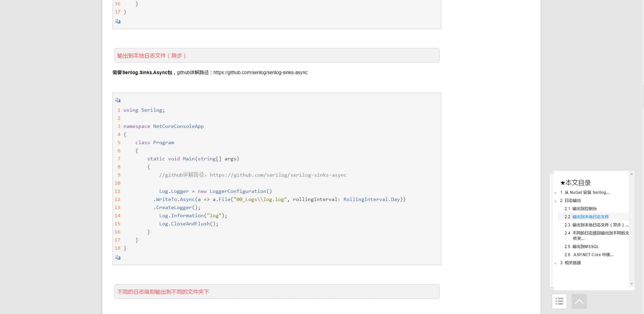Click code line 'class Program'
644x314 pixels.
pos(155,142)
